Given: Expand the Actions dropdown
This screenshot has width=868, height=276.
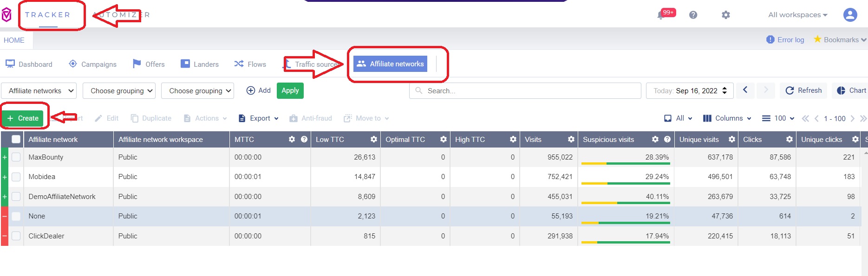Looking at the screenshot, I should pyautogui.click(x=206, y=118).
